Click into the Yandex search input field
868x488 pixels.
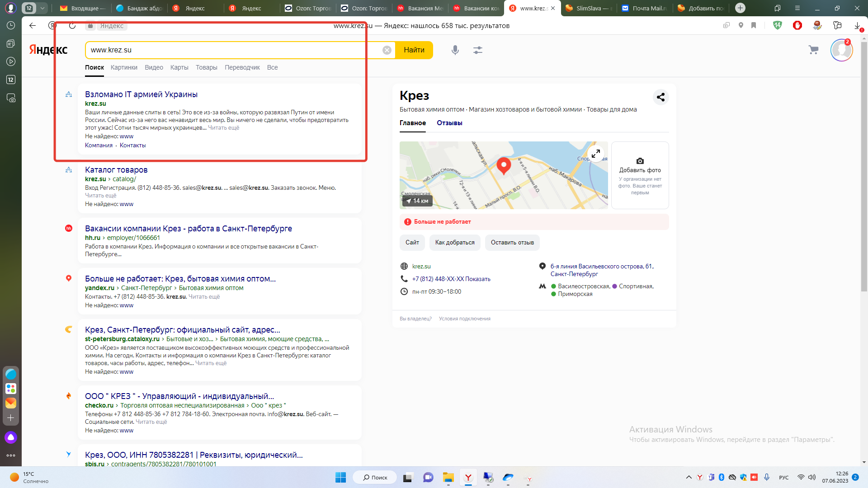click(235, 50)
